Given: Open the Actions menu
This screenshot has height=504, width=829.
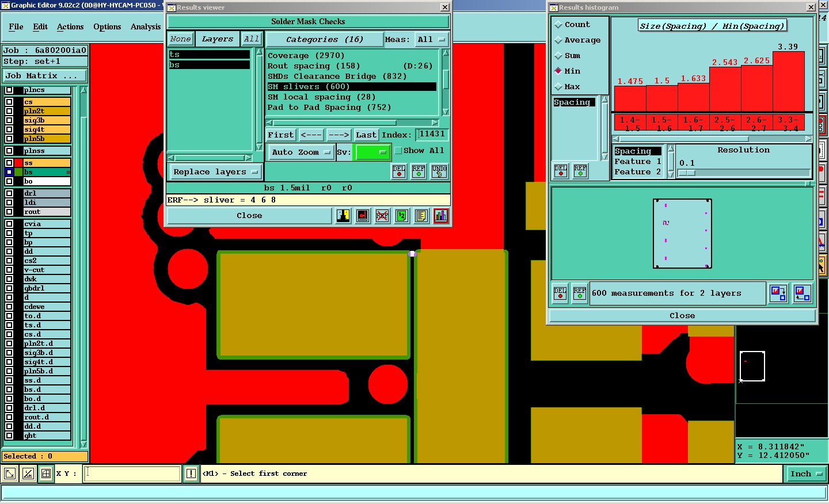Looking at the screenshot, I should 70,26.
